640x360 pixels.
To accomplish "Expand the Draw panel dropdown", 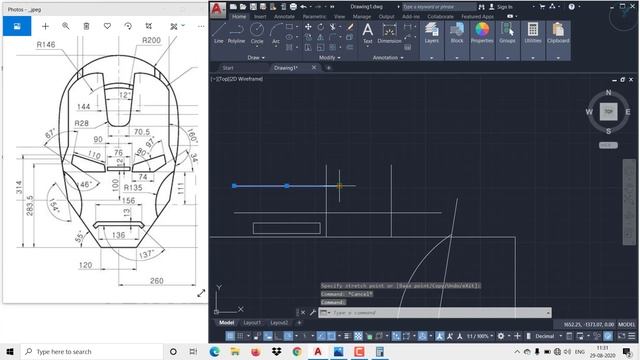I will (x=256, y=58).
